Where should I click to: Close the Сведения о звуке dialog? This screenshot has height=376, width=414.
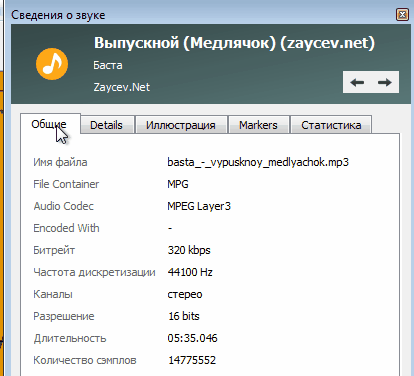(402, 15)
